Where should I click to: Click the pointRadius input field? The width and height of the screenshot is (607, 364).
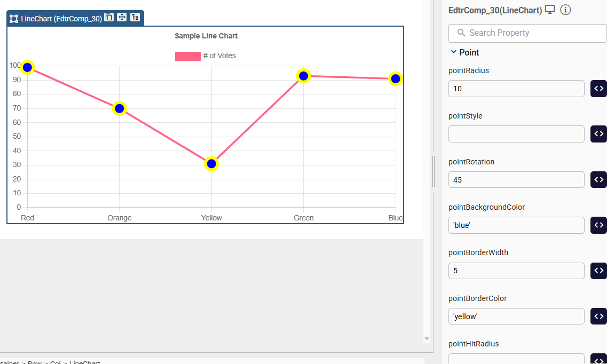516,89
